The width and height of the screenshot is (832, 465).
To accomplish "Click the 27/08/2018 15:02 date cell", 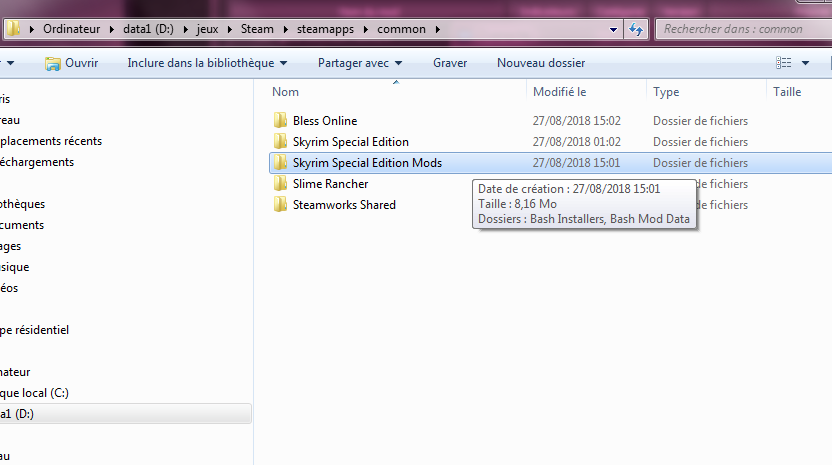I will point(577,120).
